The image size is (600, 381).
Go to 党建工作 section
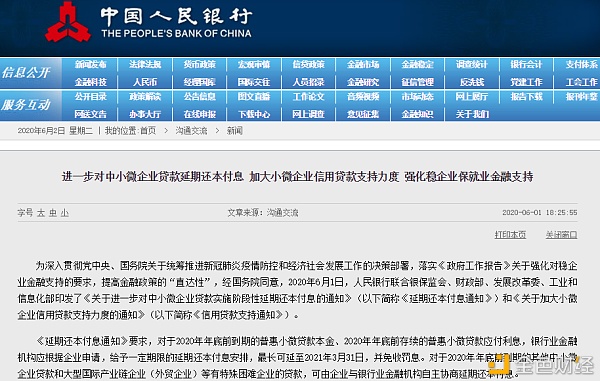point(527,82)
